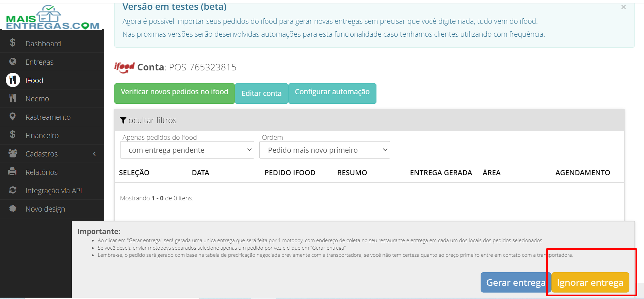Viewport: 644px width, 299px height.
Task: Click the DATA column header
Action: pos(200,172)
